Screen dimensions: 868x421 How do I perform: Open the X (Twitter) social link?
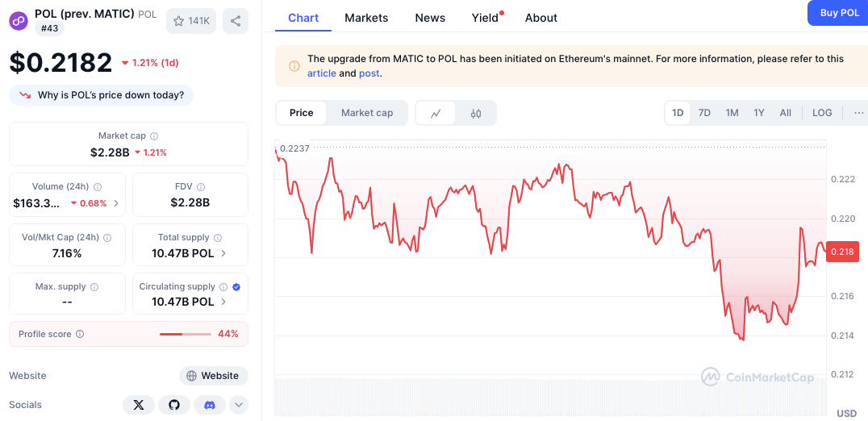click(x=139, y=405)
